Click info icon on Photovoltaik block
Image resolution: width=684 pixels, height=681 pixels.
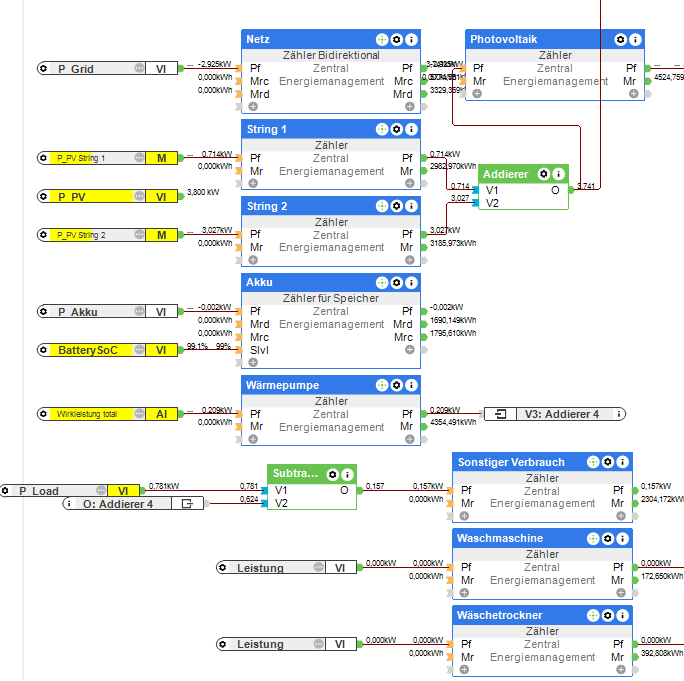coord(635,40)
